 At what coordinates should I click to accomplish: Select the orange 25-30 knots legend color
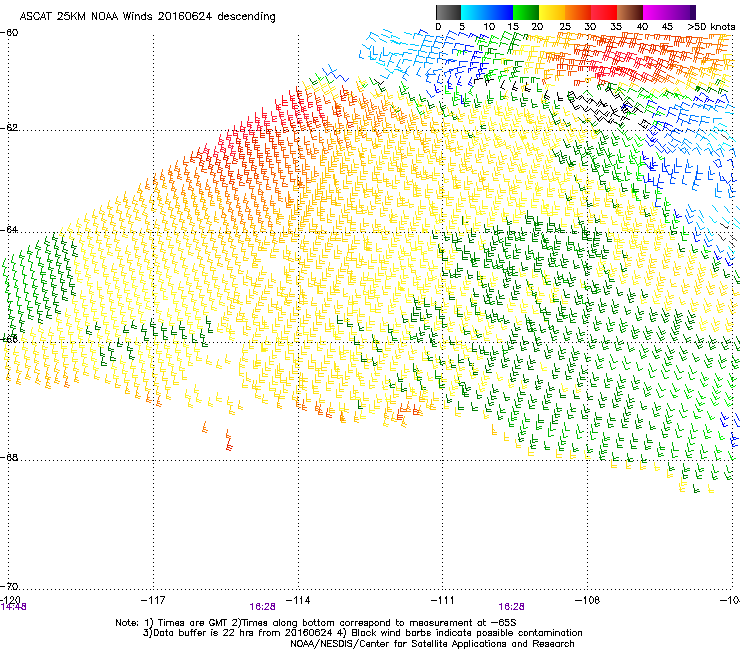[578, 12]
